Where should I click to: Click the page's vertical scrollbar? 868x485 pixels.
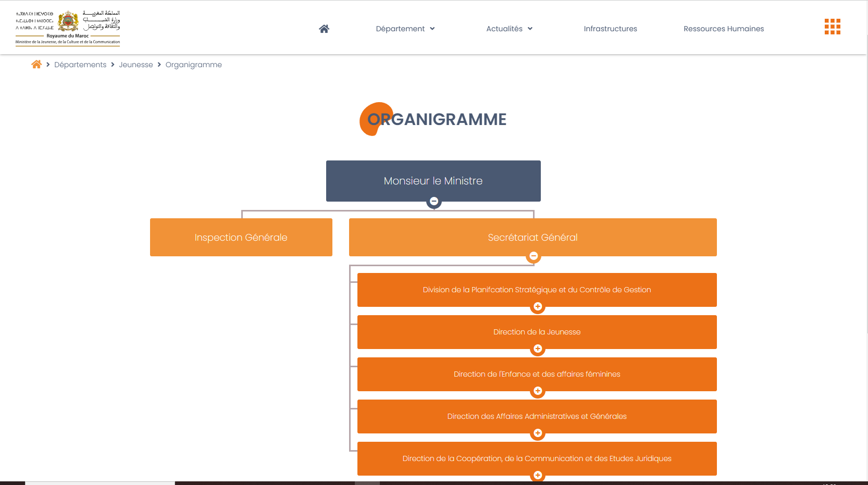click(866, 182)
